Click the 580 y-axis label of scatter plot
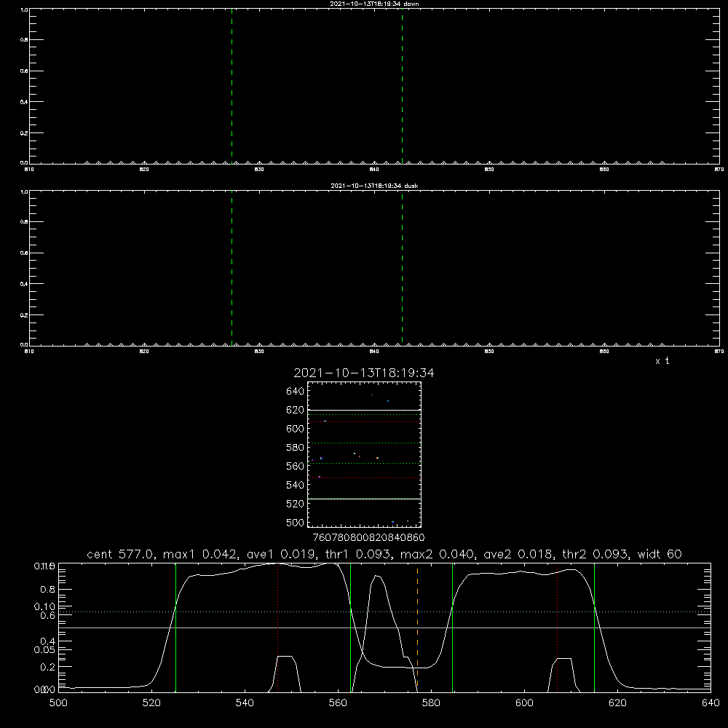This screenshot has width=728, height=728. click(296, 448)
